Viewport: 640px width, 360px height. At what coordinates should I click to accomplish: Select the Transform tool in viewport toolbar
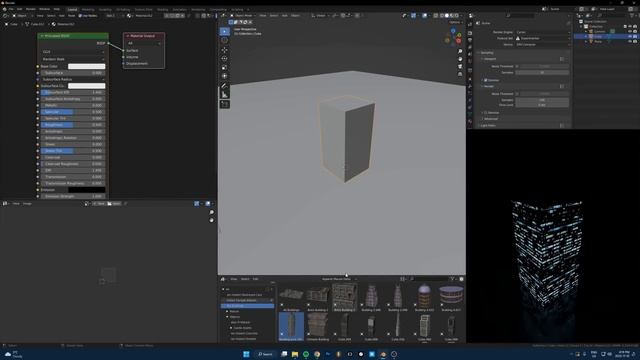click(x=224, y=76)
